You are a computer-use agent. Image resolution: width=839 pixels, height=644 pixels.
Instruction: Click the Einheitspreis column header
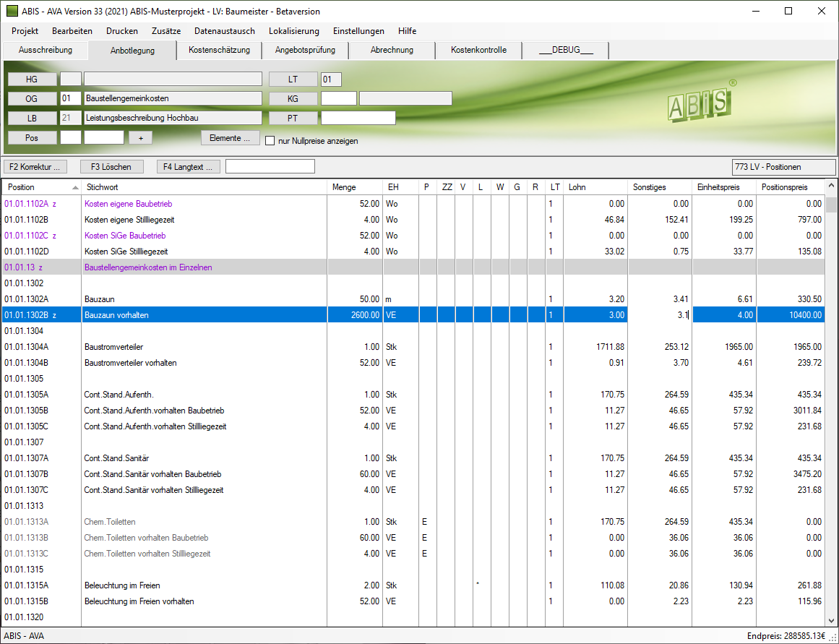coord(724,187)
